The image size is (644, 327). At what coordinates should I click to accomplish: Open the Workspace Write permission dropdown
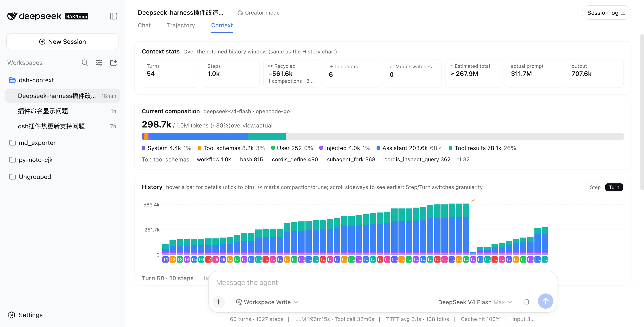pyautogui.click(x=267, y=302)
